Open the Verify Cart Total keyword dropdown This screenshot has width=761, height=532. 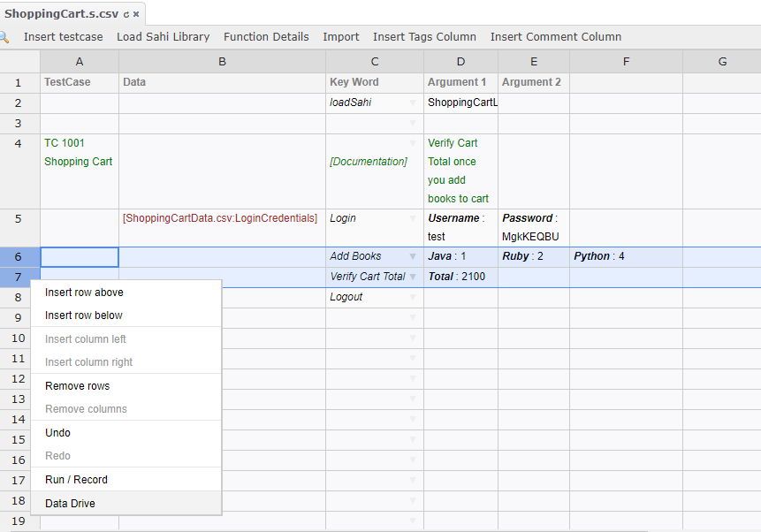[x=413, y=277]
